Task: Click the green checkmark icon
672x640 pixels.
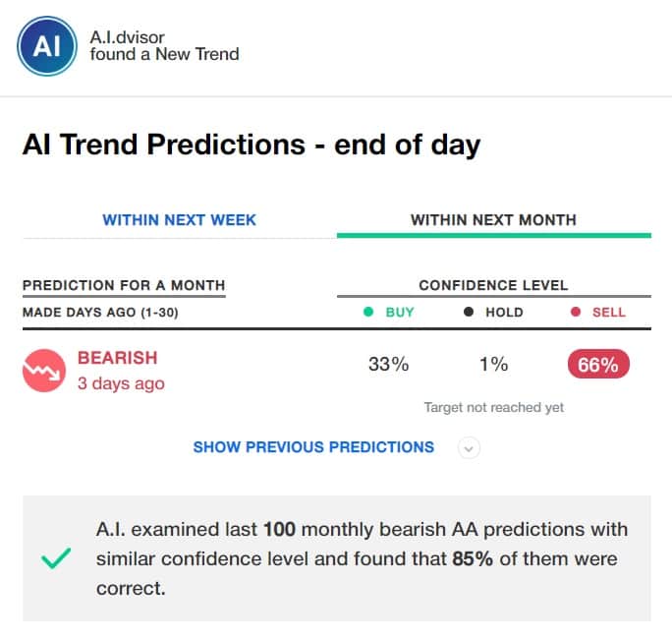Action: click(x=55, y=558)
